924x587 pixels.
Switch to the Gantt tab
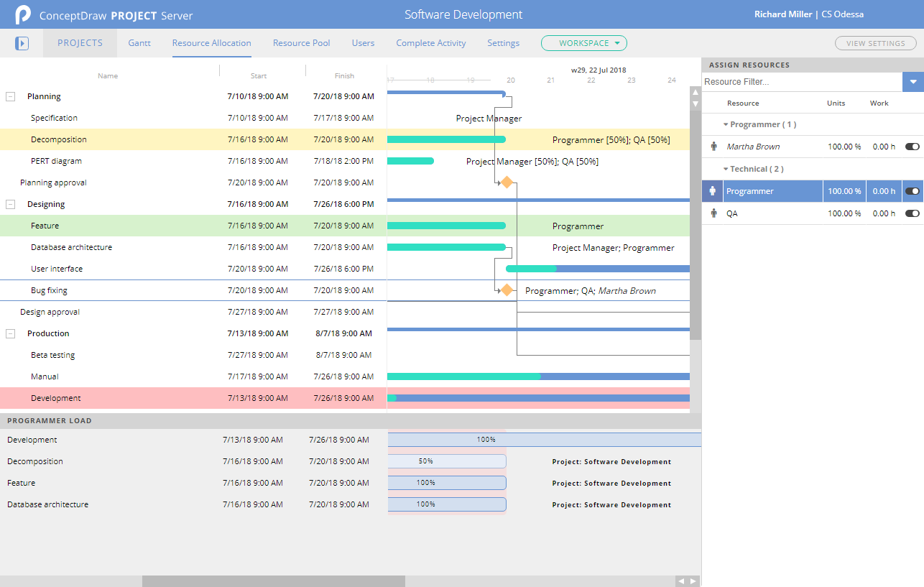click(139, 43)
